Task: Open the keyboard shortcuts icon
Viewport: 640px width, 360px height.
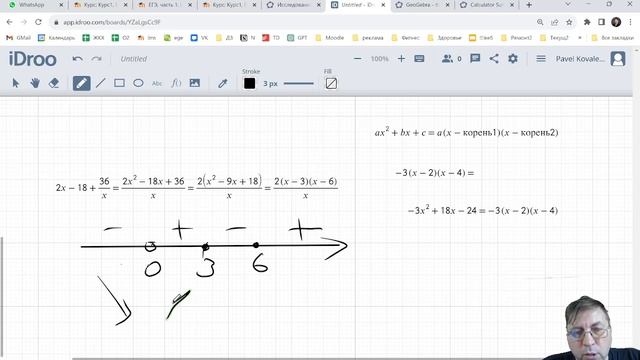Action: click(419, 59)
